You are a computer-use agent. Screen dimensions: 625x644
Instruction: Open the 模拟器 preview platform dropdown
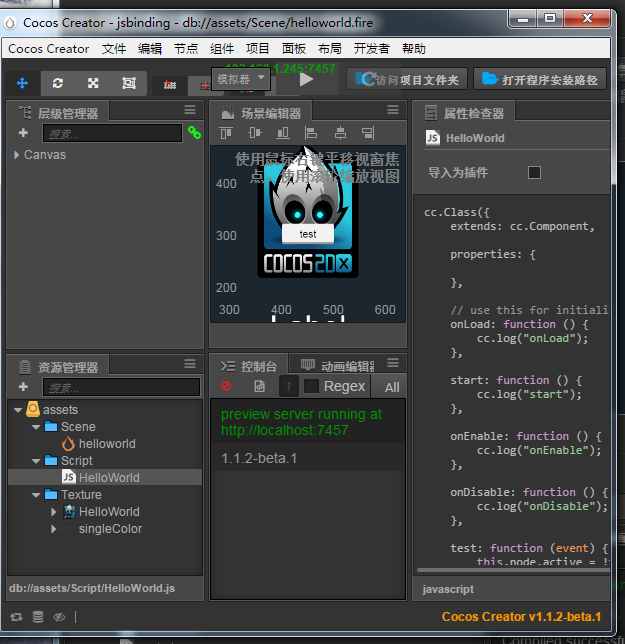pos(241,79)
